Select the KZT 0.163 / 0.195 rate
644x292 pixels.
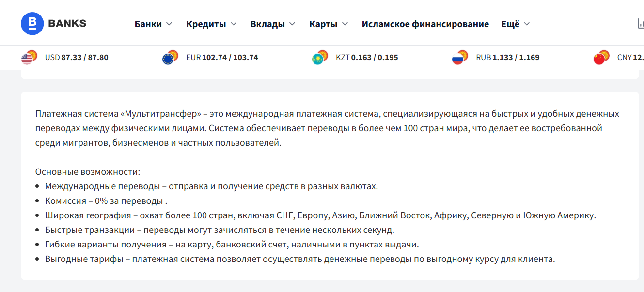tap(367, 58)
